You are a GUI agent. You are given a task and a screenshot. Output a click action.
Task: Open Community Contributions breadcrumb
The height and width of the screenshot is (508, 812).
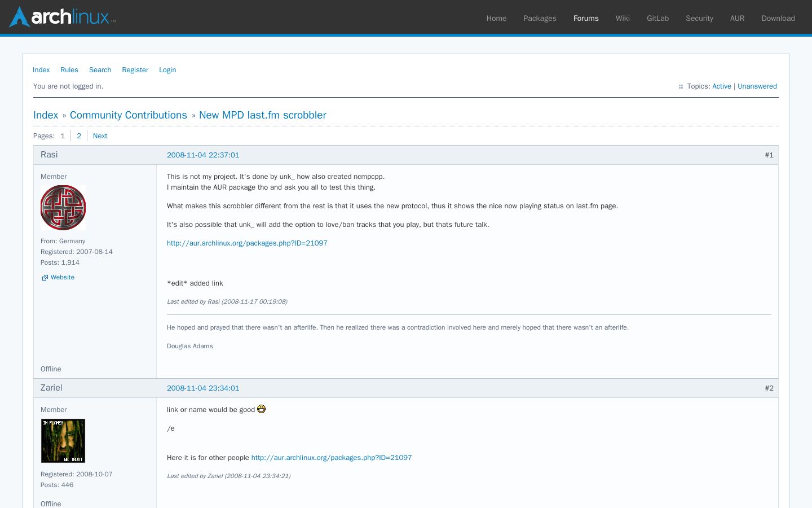(x=129, y=115)
